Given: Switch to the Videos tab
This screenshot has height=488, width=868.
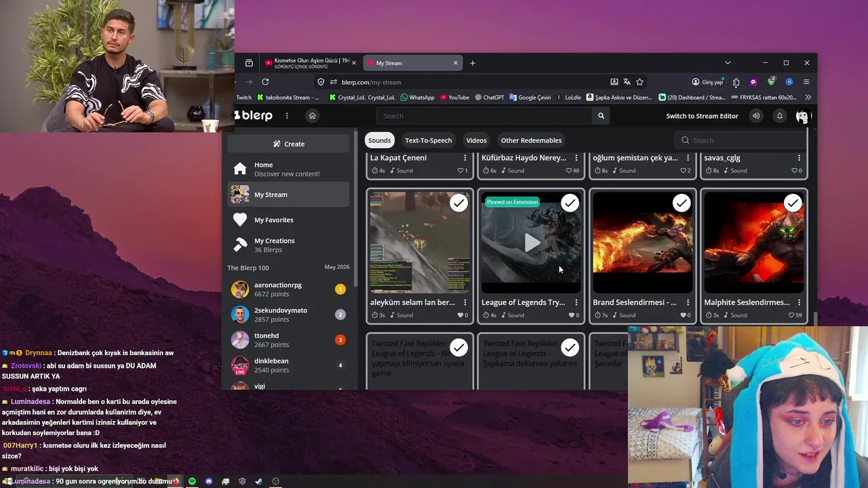Looking at the screenshot, I should click(476, 140).
